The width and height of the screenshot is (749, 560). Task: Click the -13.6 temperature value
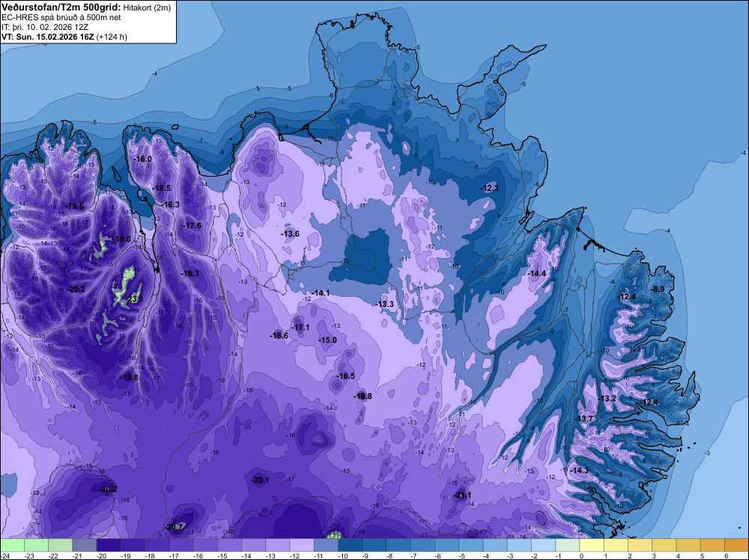[x=291, y=234]
